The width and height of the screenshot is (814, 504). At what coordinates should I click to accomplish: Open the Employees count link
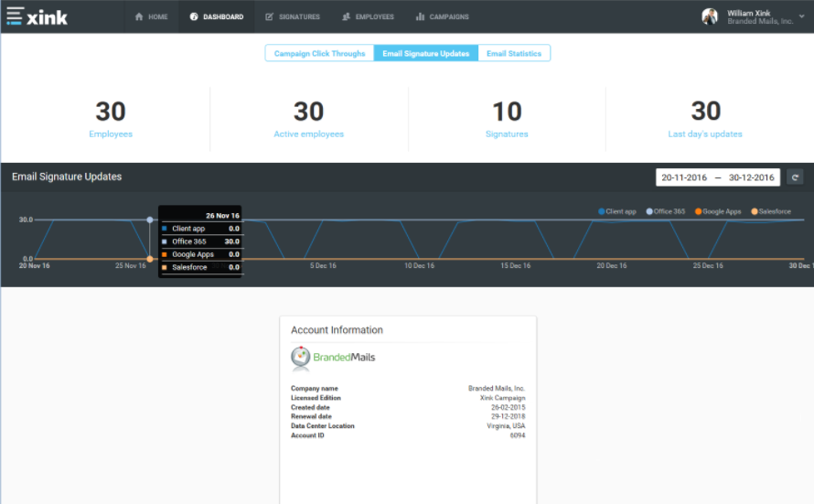tap(111, 134)
